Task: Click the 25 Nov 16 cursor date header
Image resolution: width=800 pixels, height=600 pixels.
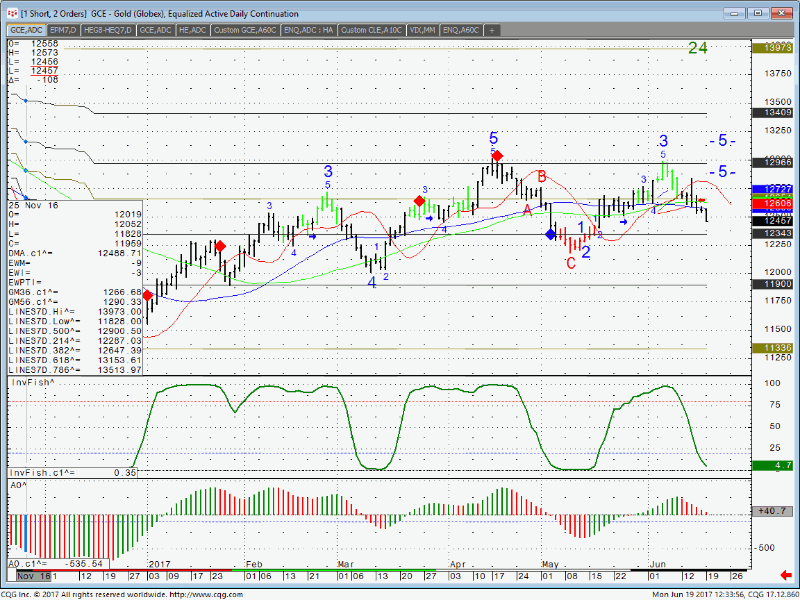Action: pyautogui.click(x=34, y=205)
